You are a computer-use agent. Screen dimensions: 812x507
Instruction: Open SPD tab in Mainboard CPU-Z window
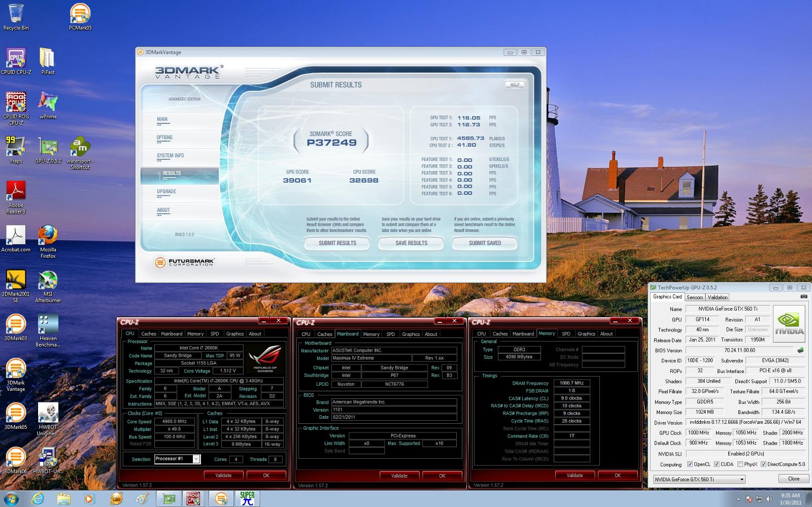(x=390, y=334)
